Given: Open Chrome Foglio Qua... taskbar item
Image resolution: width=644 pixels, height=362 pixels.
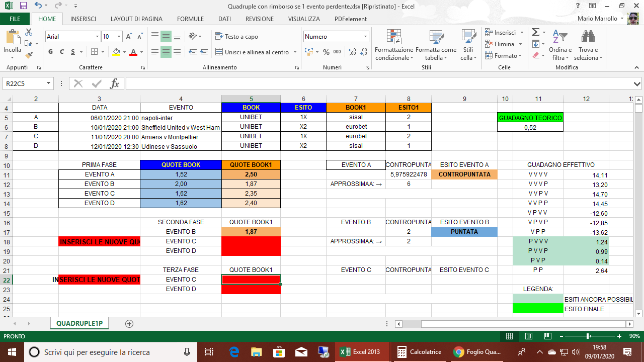Looking at the screenshot, I should coord(477,352).
